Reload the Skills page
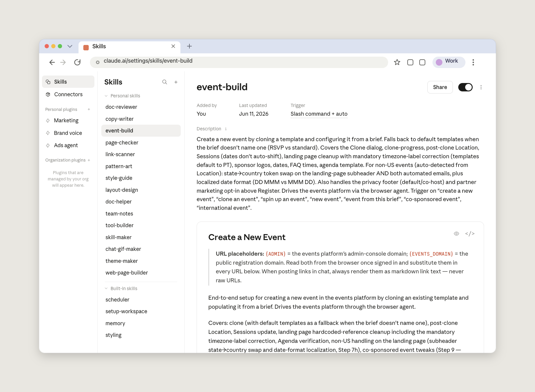Viewport: 535px width, 392px height. coord(77,62)
